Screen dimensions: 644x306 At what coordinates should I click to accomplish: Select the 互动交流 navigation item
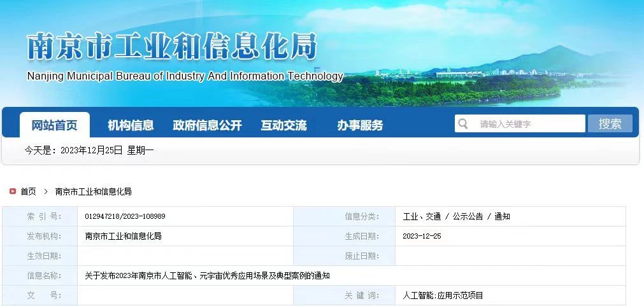[283, 125]
